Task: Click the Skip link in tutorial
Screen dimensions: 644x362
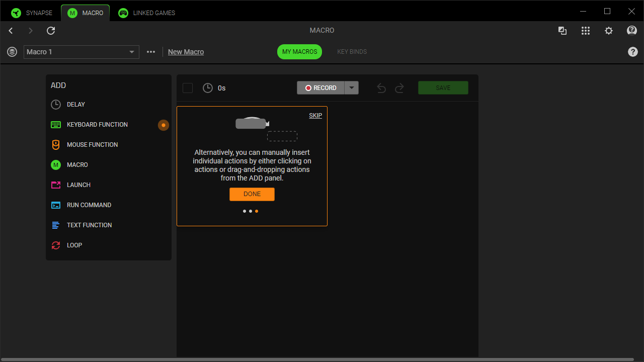Action: 315,116
